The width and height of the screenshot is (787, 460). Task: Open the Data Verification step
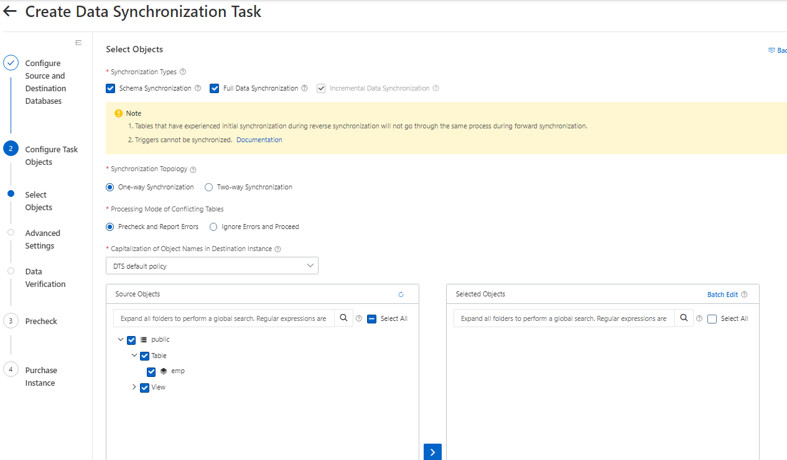(45, 277)
